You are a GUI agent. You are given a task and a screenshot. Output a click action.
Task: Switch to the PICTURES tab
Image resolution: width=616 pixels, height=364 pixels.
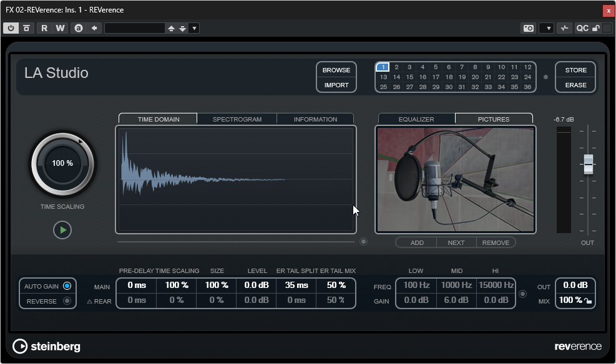pos(494,119)
